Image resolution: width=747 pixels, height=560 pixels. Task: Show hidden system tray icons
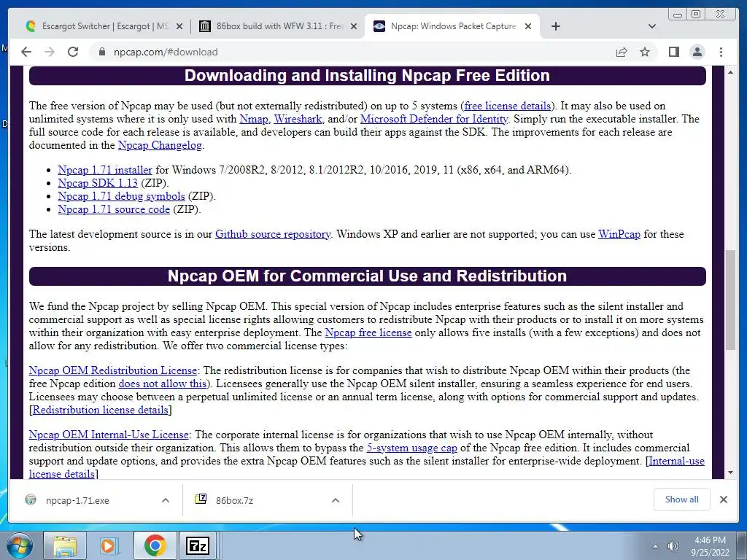tap(655, 546)
